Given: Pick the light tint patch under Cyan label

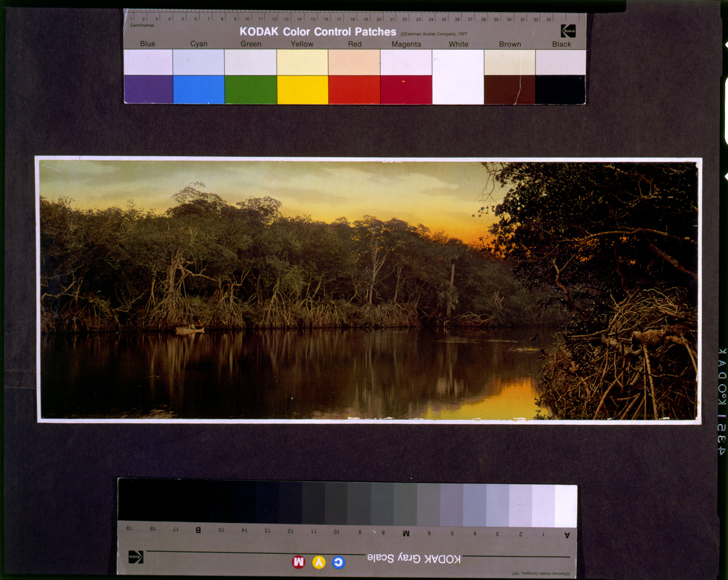Looking at the screenshot, I should pos(199,62).
